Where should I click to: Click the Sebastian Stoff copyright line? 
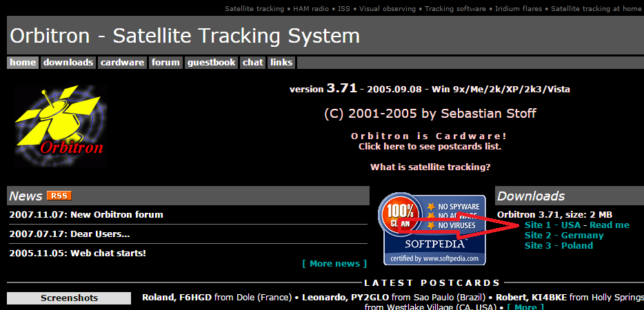pos(430,114)
